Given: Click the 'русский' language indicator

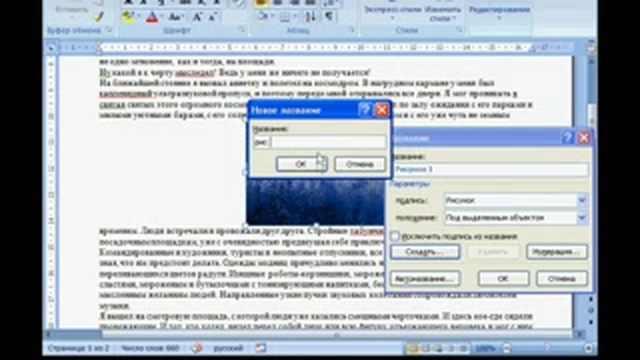Looking at the screenshot, I should coord(228,348).
